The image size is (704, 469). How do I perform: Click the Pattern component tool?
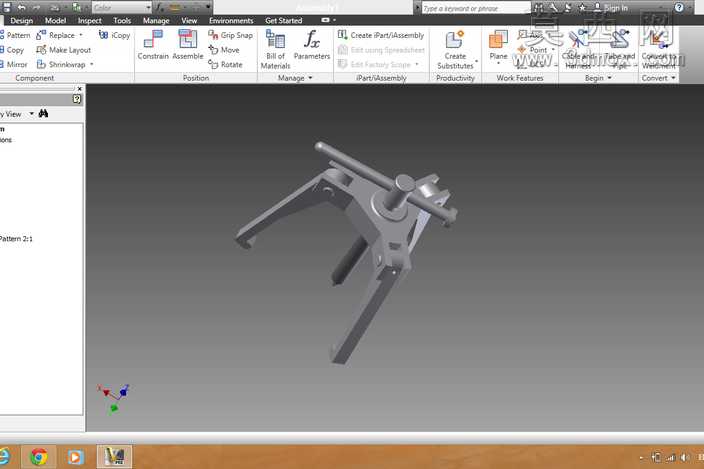[x=15, y=35]
